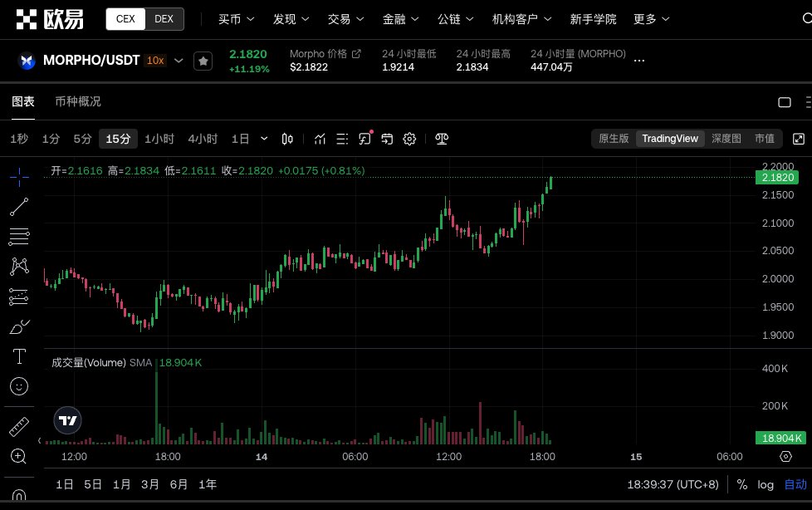Switch to CEX mode

[x=125, y=19]
